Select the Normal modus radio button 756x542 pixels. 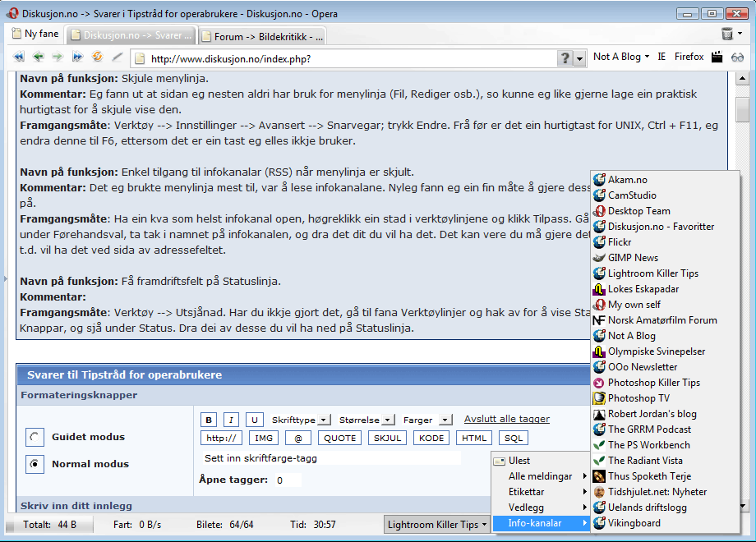coord(35,464)
